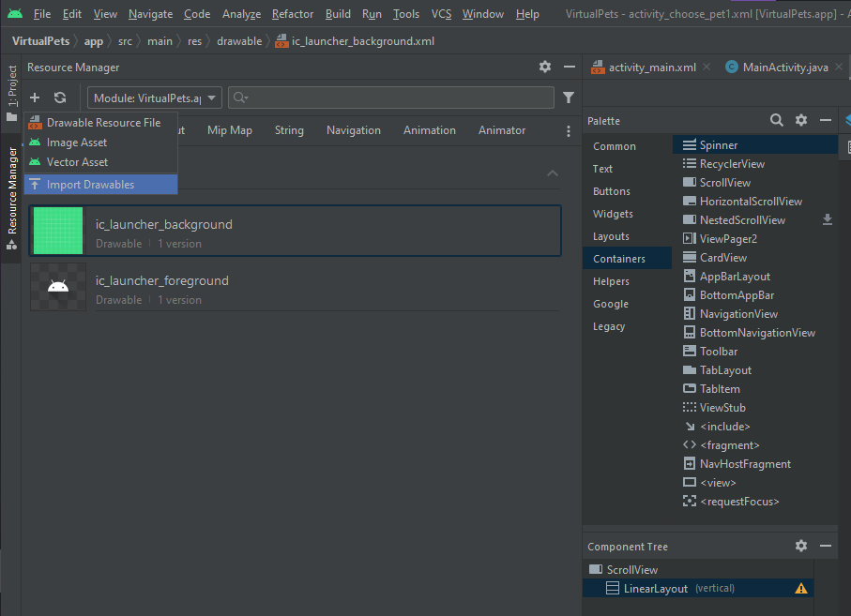The width and height of the screenshot is (851, 616).
Task: Click the plus add resource icon
Action: 35,98
